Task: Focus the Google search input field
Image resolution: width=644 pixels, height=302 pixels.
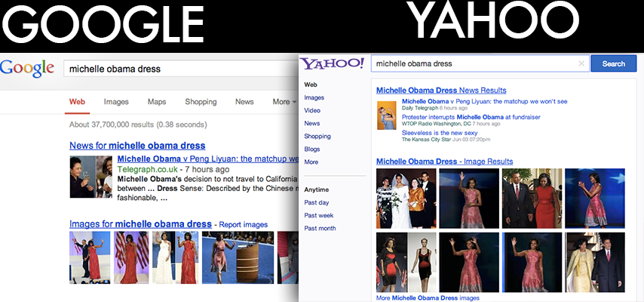Action: (181, 69)
